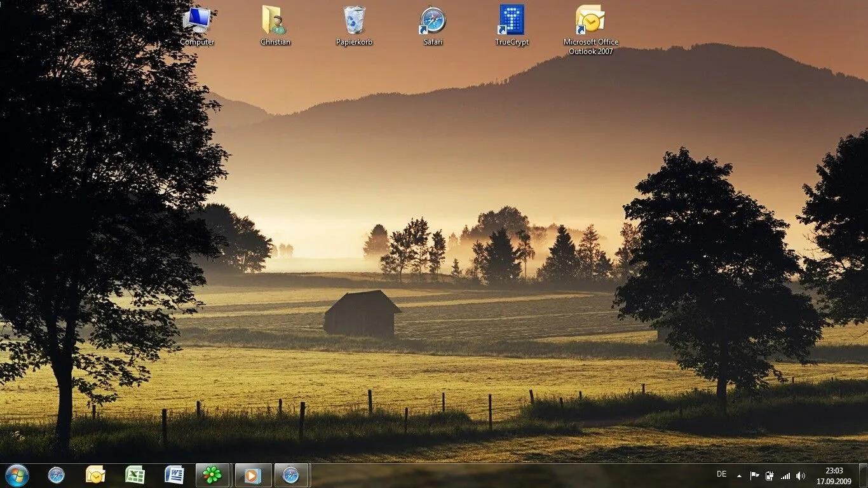Switch to the Safari window right of Media Player
This screenshot has width=868, height=488.
coord(291,475)
